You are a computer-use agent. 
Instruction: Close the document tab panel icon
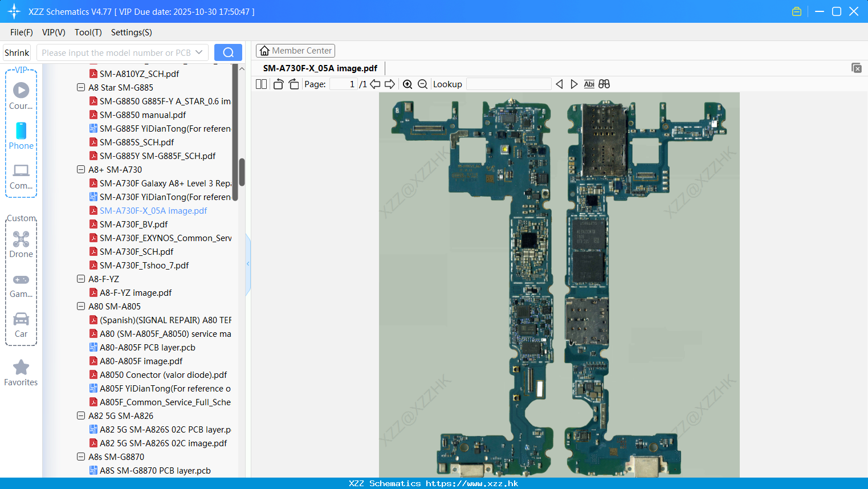[857, 68]
